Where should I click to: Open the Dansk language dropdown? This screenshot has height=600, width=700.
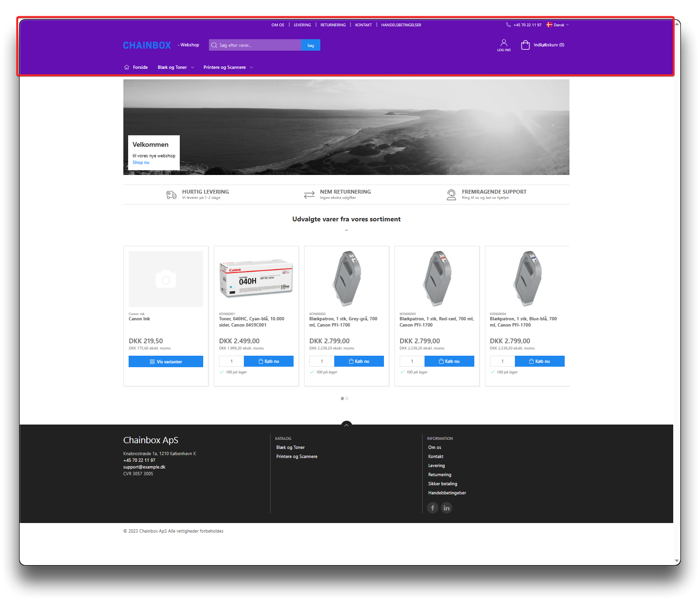click(558, 25)
